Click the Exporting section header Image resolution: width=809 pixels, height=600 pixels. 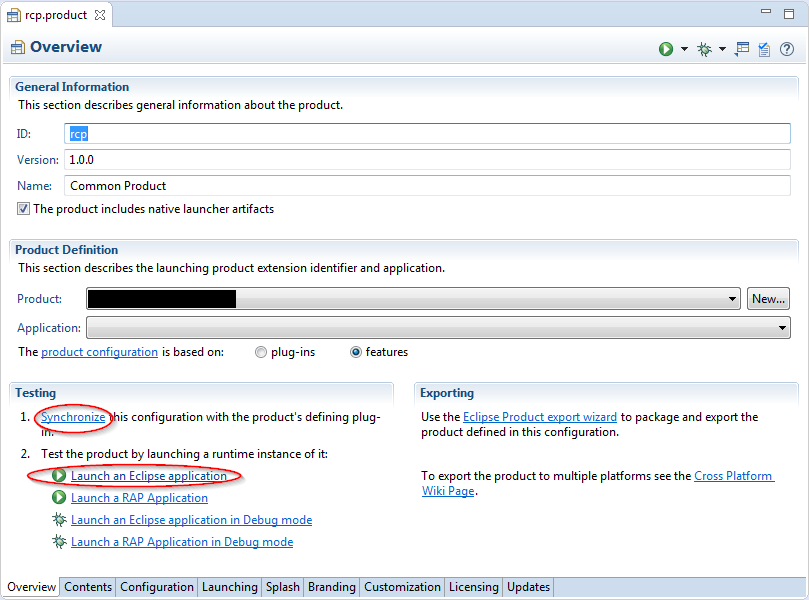[447, 393]
